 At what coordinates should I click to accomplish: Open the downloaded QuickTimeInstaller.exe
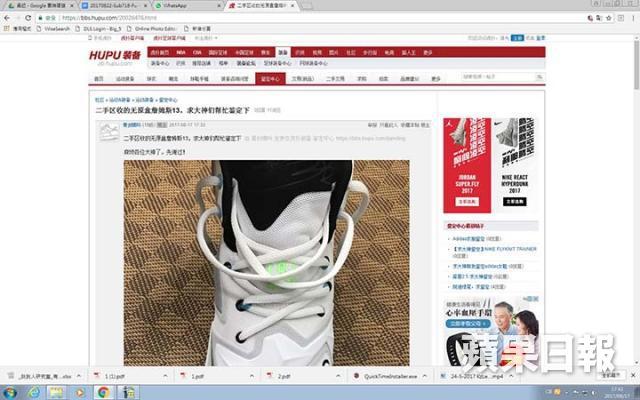(386, 376)
